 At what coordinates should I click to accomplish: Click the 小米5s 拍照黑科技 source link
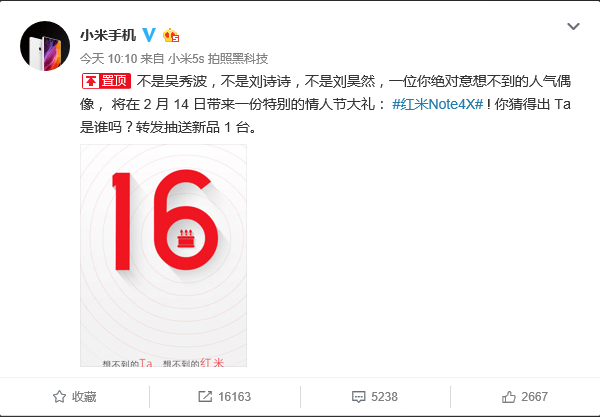218,59
